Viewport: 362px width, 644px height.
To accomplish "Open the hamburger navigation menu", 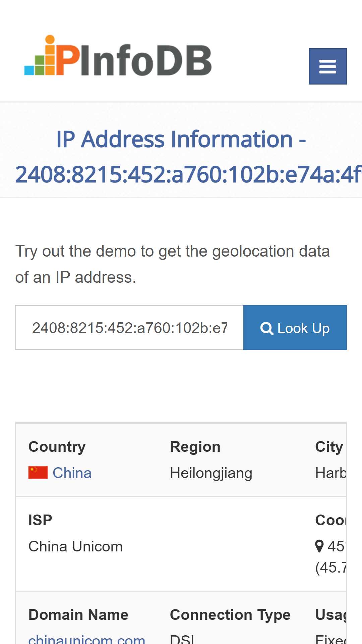I will coord(327,66).
